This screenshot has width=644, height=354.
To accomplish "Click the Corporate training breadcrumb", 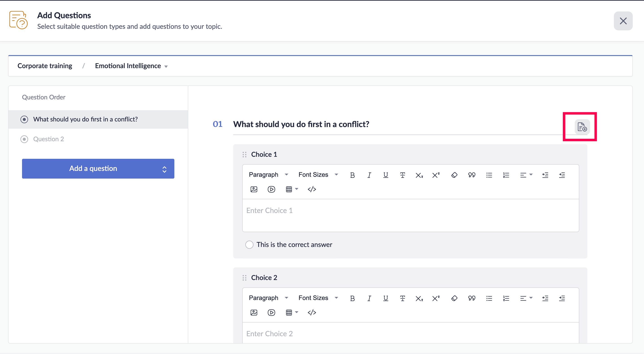I will point(45,66).
